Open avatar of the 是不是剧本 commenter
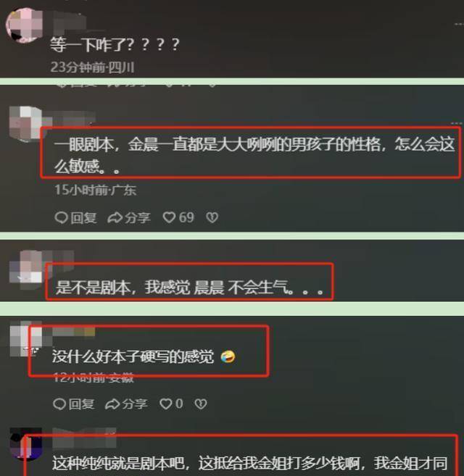 (x=26, y=267)
